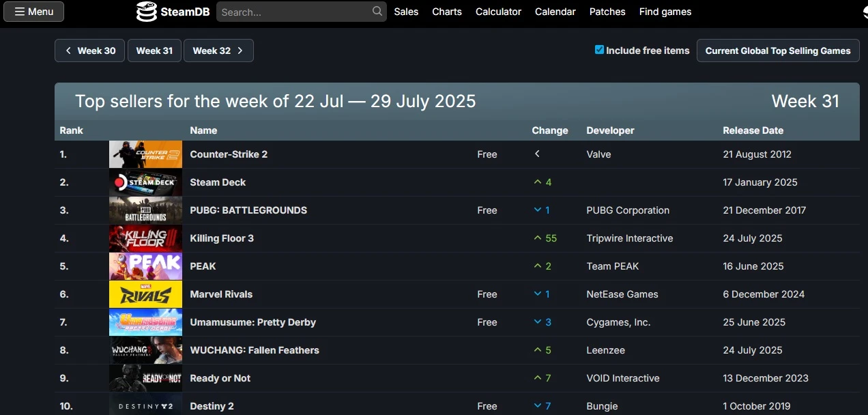868x415 pixels.
Task: Click the Steam Deck thumbnail
Action: pos(145,182)
